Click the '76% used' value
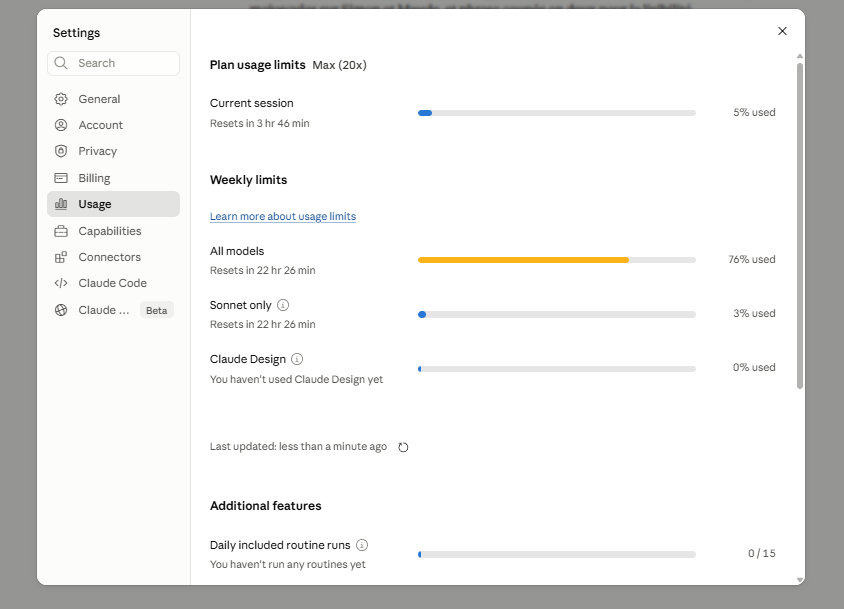This screenshot has height=609, width=844. pos(752,260)
